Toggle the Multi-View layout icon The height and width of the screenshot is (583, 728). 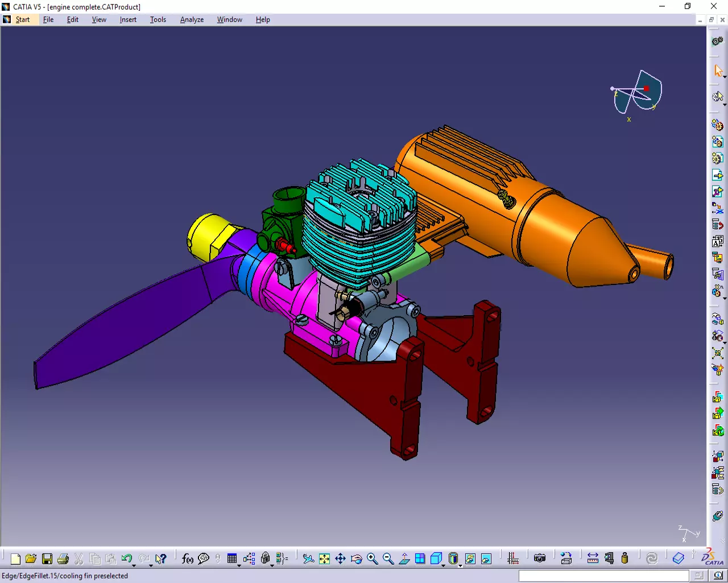coord(420,559)
